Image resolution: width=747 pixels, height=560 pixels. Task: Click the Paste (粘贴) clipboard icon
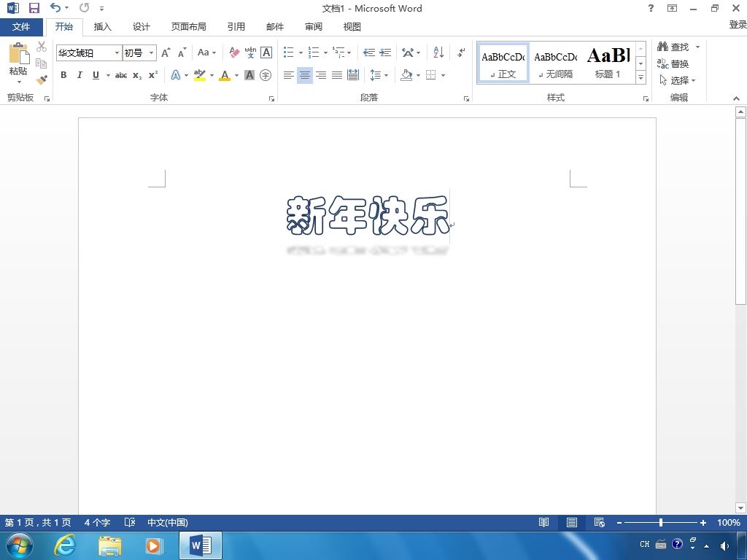tap(18, 53)
